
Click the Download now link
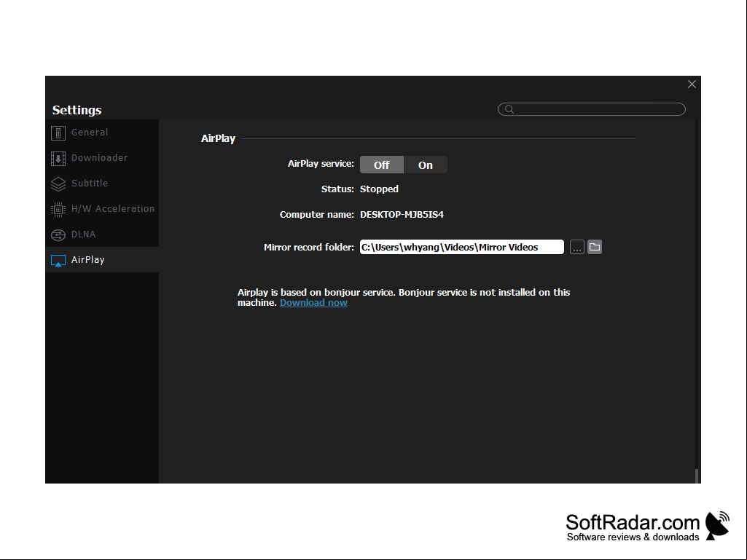[x=313, y=303]
